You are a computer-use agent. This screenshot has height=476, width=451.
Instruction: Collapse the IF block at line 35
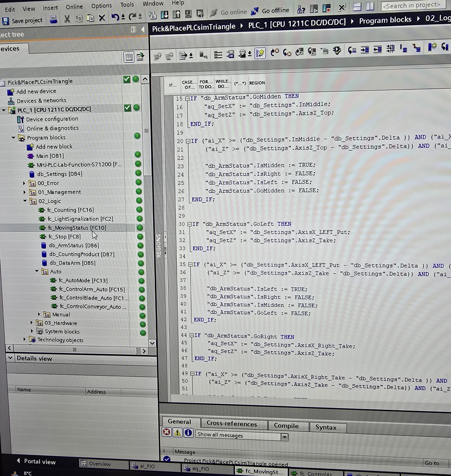pos(190,265)
